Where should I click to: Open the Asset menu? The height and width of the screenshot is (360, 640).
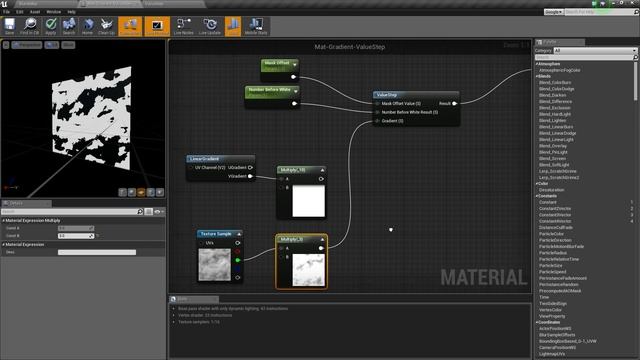pos(35,12)
